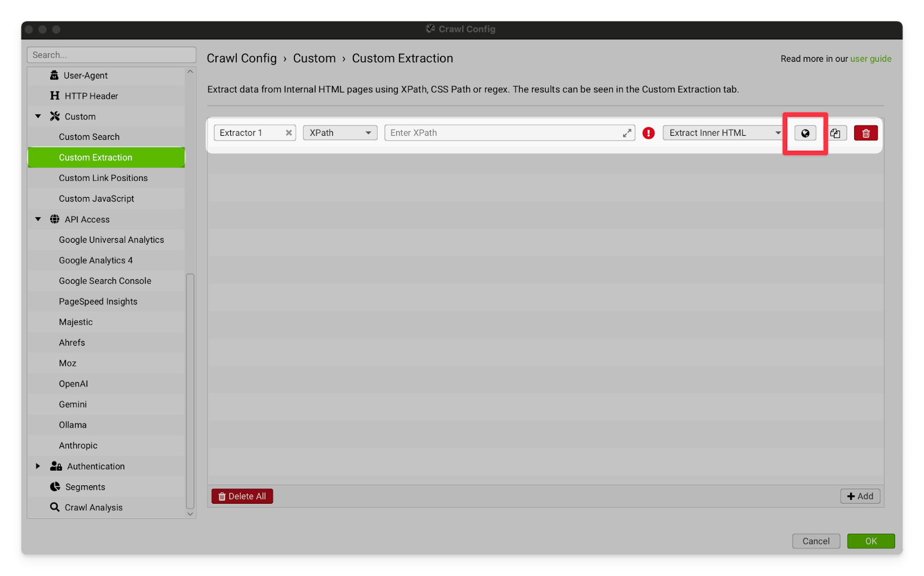Screen dimensions: 924x576
Task: Open the User-Agent settings
Action: (x=85, y=76)
